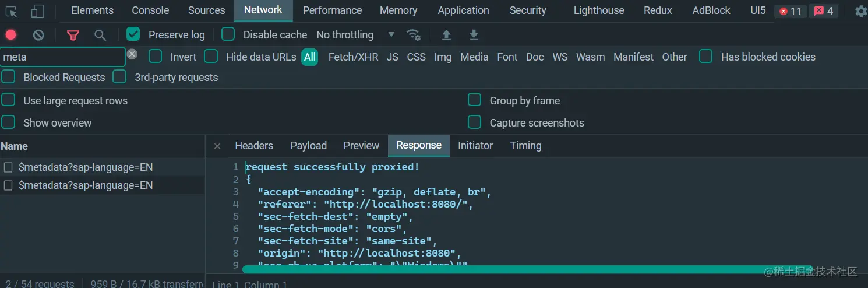The width and height of the screenshot is (868, 288).
Task: Open DevTools settings gear
Action: click(860, 11)
